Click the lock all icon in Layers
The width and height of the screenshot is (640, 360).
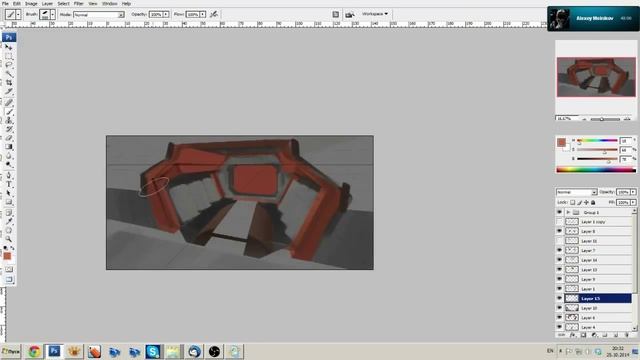pos(593,202)
